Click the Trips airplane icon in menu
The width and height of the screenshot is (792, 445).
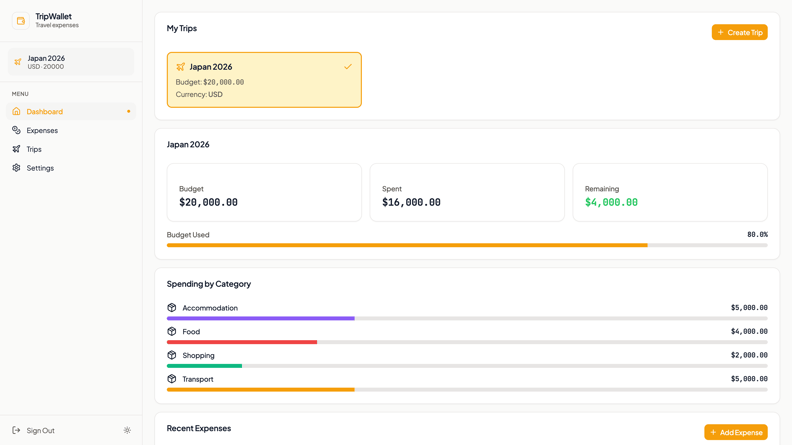(16, 149)
